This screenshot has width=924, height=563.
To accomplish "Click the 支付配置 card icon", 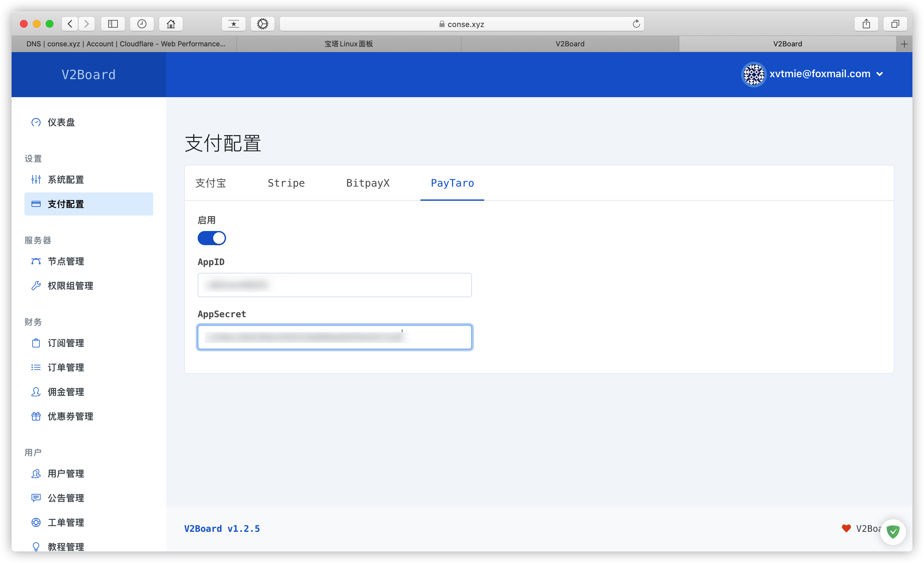I will pyautogui.click(x=36, y=204).
